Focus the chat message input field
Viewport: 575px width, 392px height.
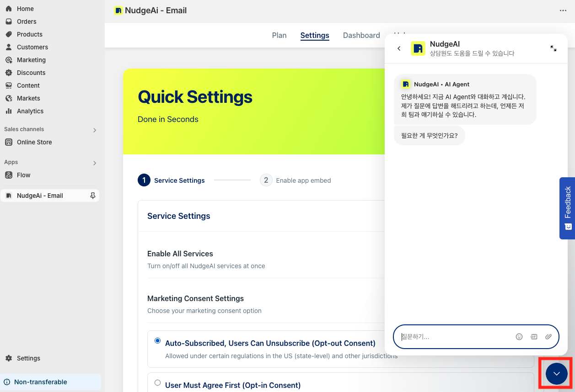pyautogui.click(x=476, y=337)
